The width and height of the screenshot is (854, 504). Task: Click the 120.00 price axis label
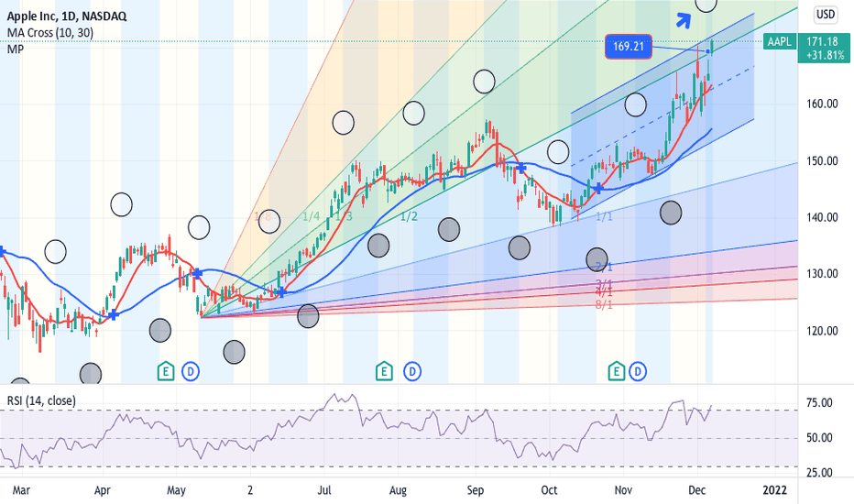click(822, 330)
